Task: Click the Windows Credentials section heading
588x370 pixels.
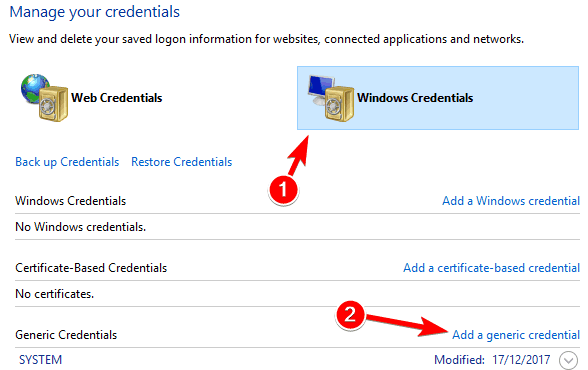Action: pos(70,201)
